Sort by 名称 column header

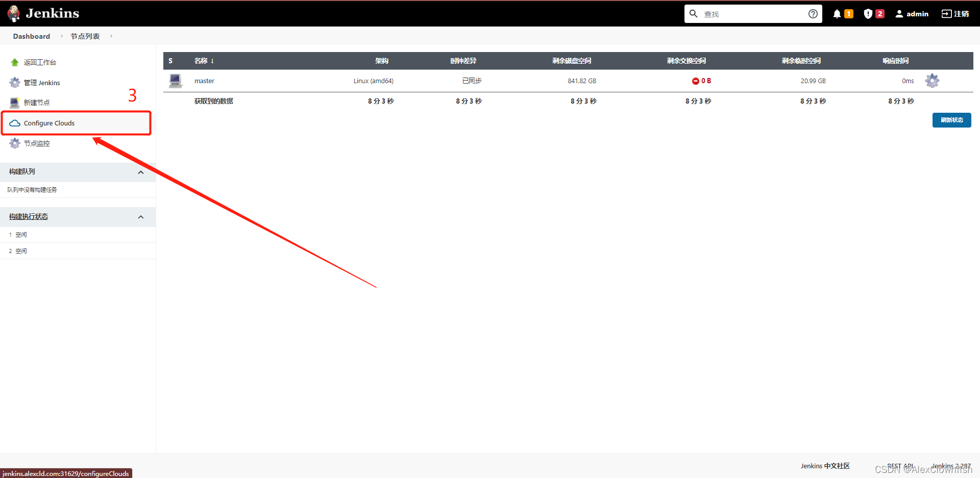[x=204, y=61]
